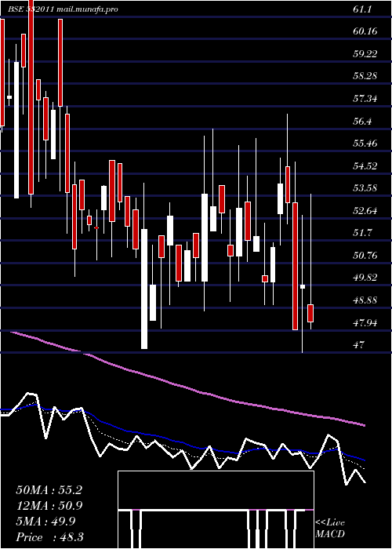
Task: Click the last red candlestick near 48.3
Action: (x=310, y=314)
